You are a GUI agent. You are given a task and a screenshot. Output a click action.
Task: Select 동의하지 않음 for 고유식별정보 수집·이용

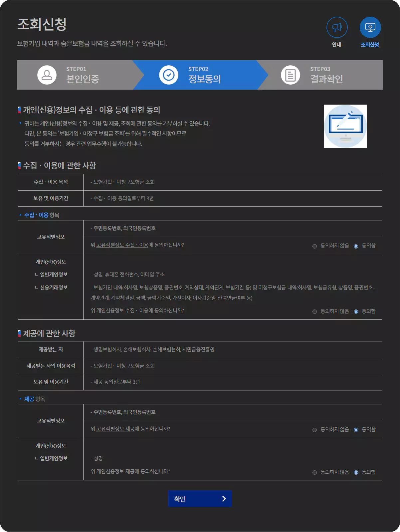point(314,246)
